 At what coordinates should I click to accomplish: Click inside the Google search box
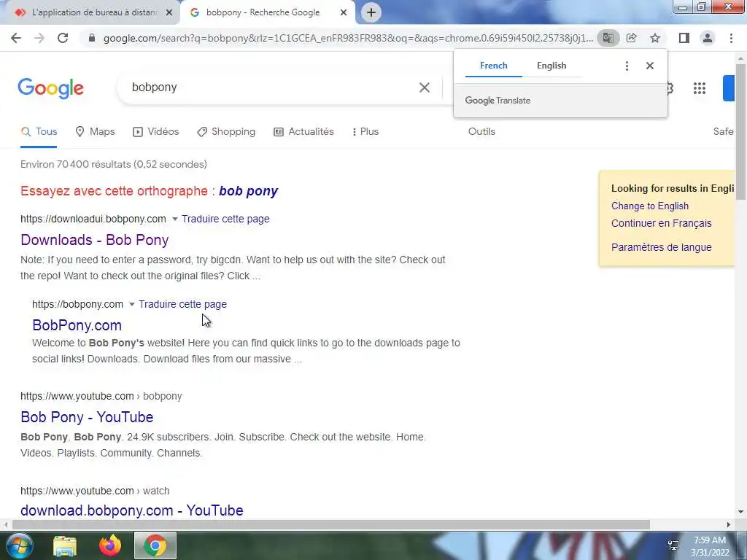point(271,87)
